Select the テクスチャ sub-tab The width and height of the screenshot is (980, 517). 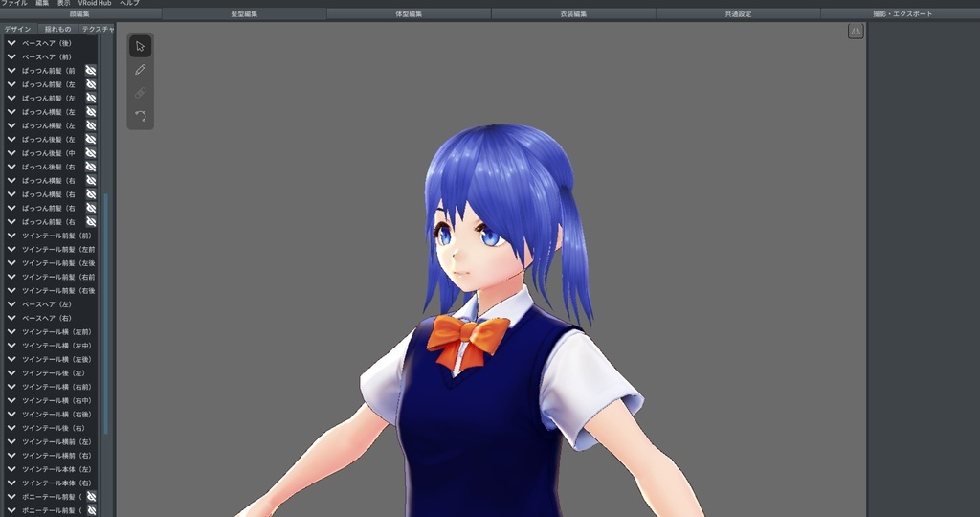[97, 29]
